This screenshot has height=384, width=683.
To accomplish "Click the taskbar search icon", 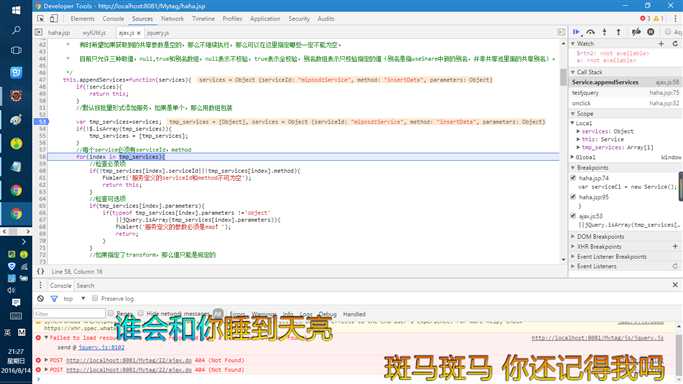I will [x=16, y=30].
